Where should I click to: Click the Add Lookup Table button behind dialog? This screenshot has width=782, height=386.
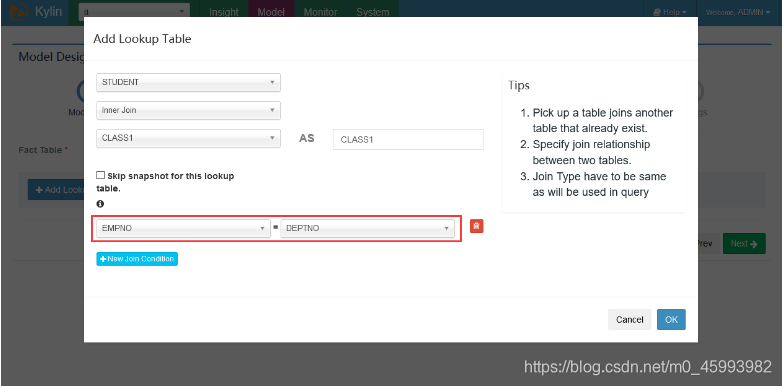56,190
